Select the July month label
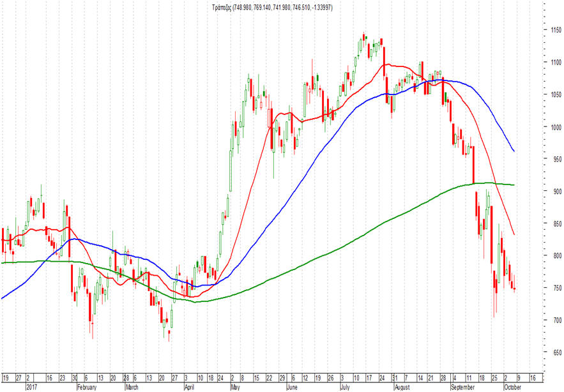 [345, 388]
